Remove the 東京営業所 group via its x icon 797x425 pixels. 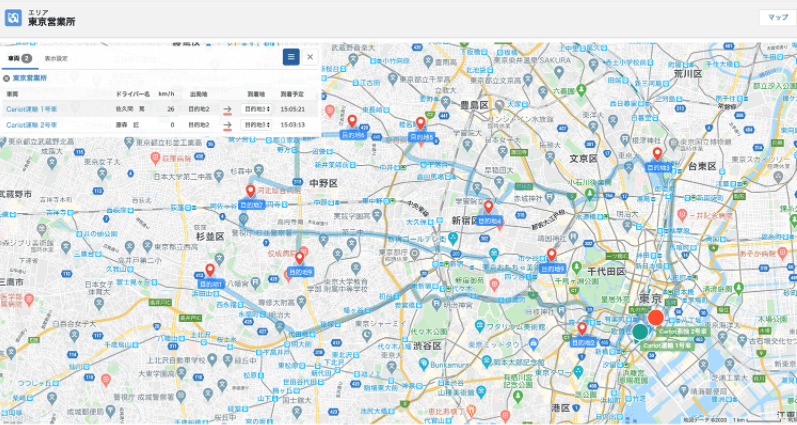[x=7, y=78]
